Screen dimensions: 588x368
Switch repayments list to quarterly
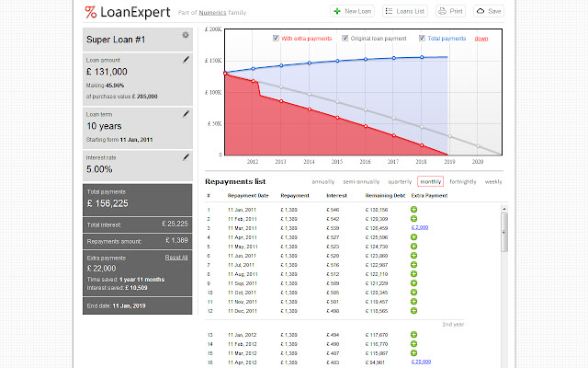(x=400, y=182)
